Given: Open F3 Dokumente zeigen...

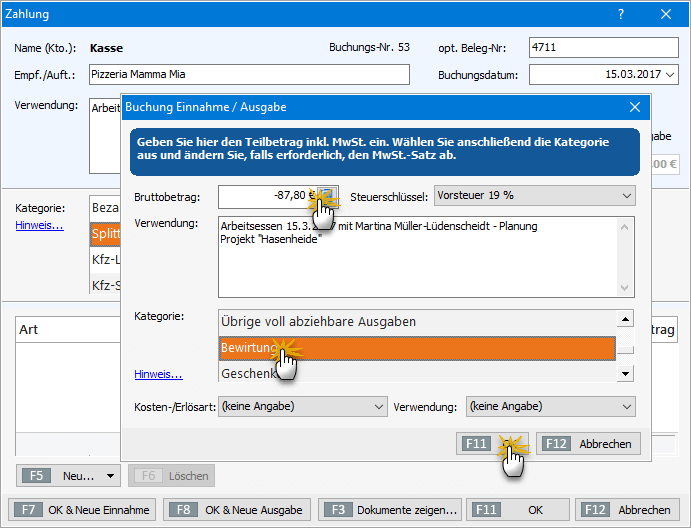Looking at the screenshot, I should click(391, 510).
